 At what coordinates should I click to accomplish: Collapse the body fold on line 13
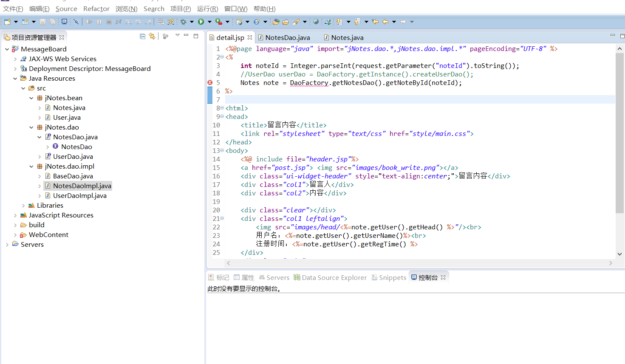[222, 150]
